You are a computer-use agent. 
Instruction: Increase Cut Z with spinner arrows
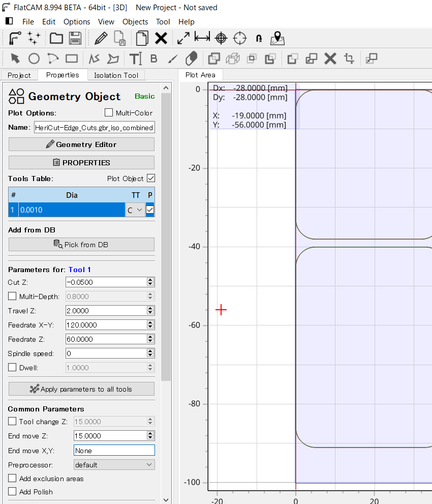[x=150, y=280]
